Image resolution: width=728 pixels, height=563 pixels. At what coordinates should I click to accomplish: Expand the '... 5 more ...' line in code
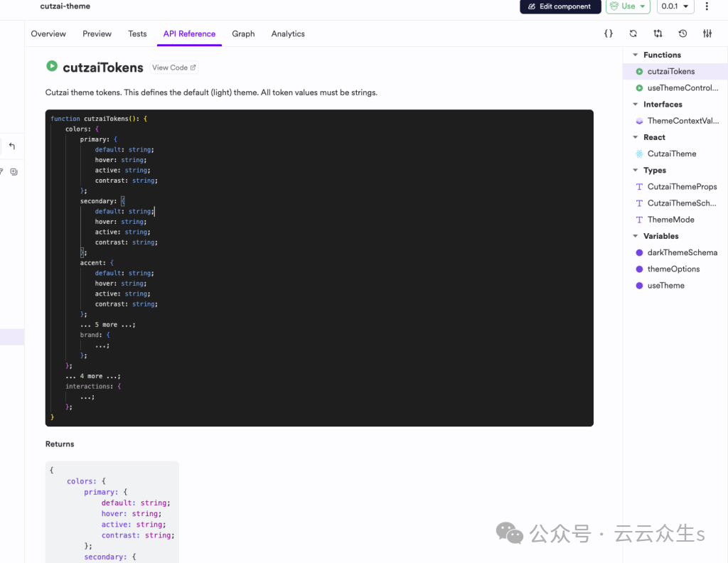(x=108, y=325)
